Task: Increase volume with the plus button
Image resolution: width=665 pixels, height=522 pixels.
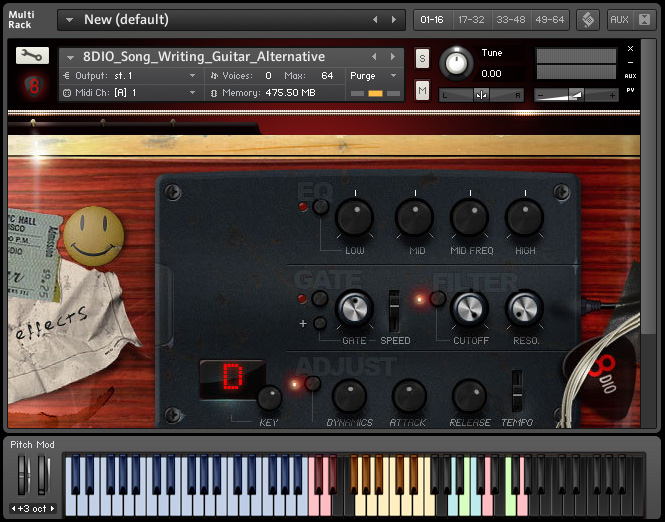Action: tap(612, 95)
